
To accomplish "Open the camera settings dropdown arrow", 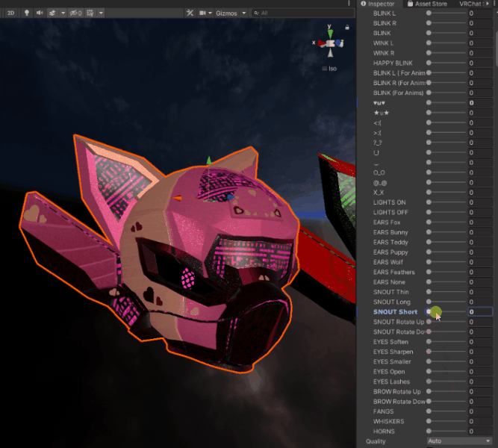I will tap(210, 13).
